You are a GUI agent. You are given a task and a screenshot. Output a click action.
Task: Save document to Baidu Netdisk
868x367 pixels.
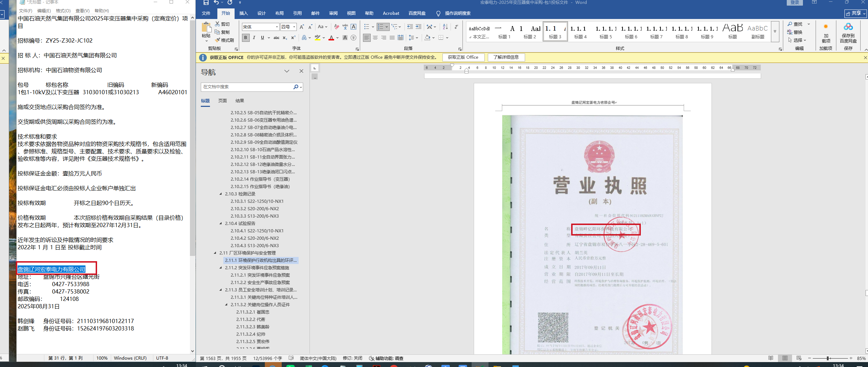[x=848, y=33]
